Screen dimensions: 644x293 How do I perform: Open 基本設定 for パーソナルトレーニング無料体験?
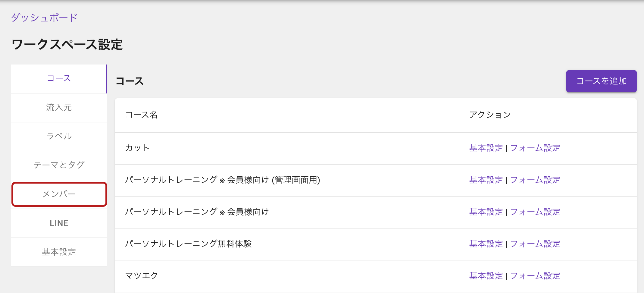[486, 244]
